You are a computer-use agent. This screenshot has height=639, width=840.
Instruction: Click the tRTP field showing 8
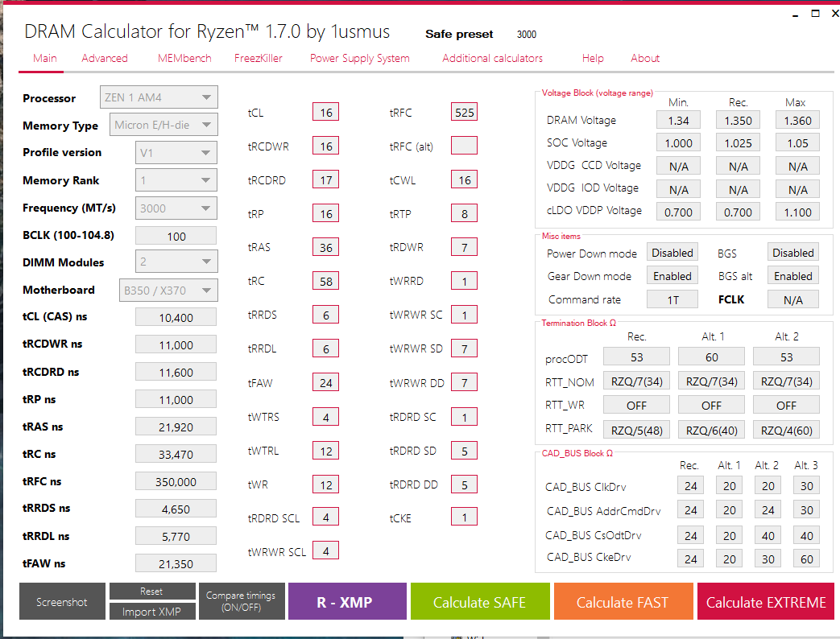(x=464, y=213)
